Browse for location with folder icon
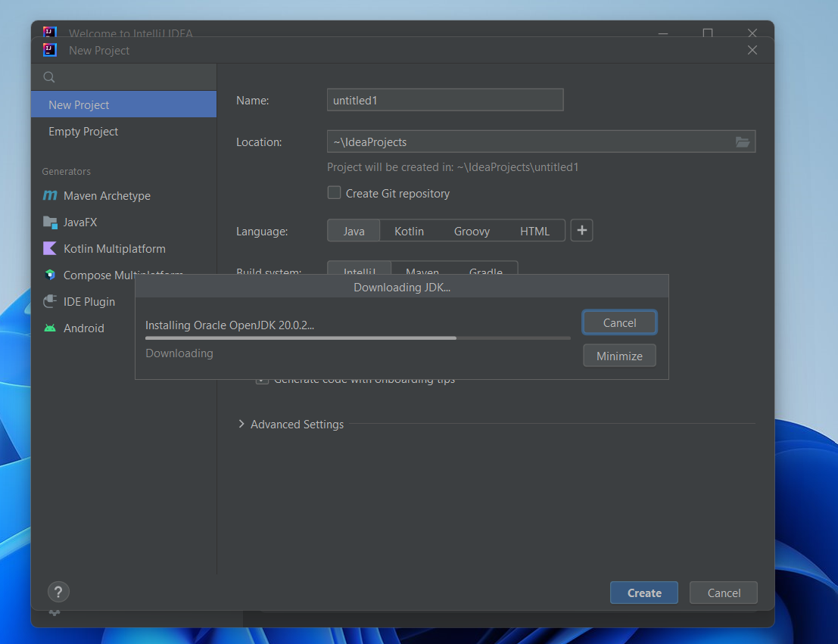The image size is (838, 644). click(743, 142)
